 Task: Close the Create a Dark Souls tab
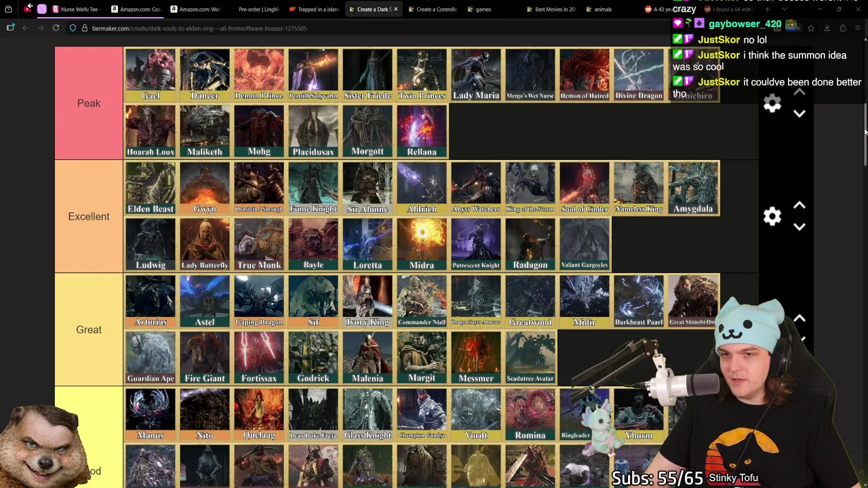(x=395, y=9)
